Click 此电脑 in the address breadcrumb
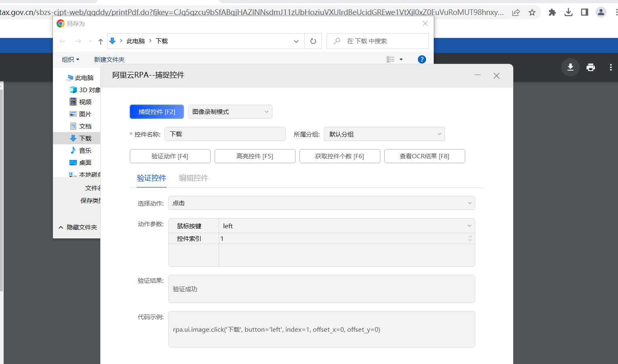 [135, 41]
